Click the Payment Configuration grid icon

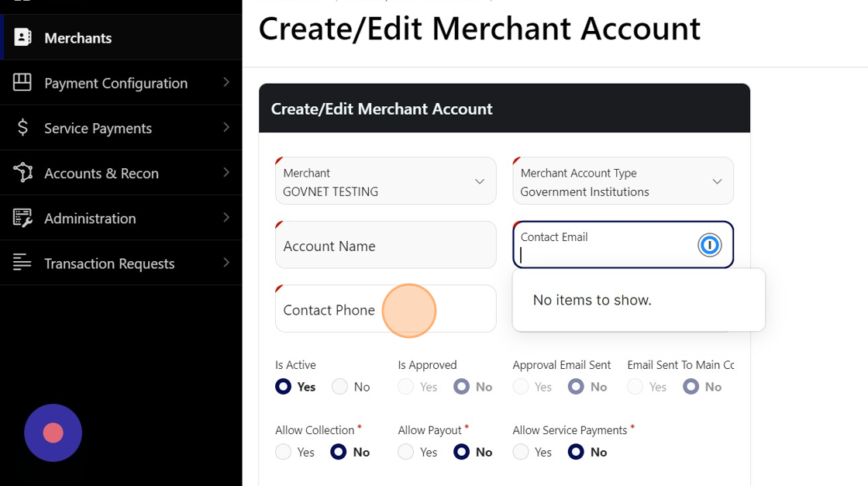pyautogui.click(x=22, y=82)
